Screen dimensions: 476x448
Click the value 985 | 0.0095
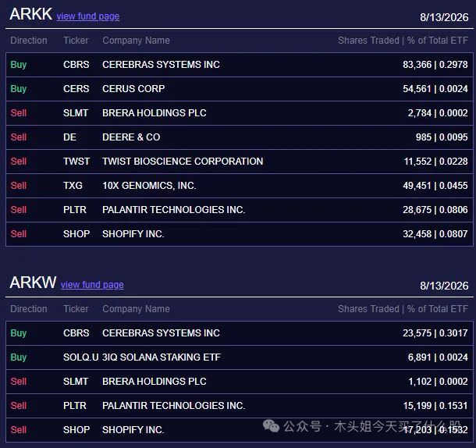pyautogui.click(x=442, y=137)
